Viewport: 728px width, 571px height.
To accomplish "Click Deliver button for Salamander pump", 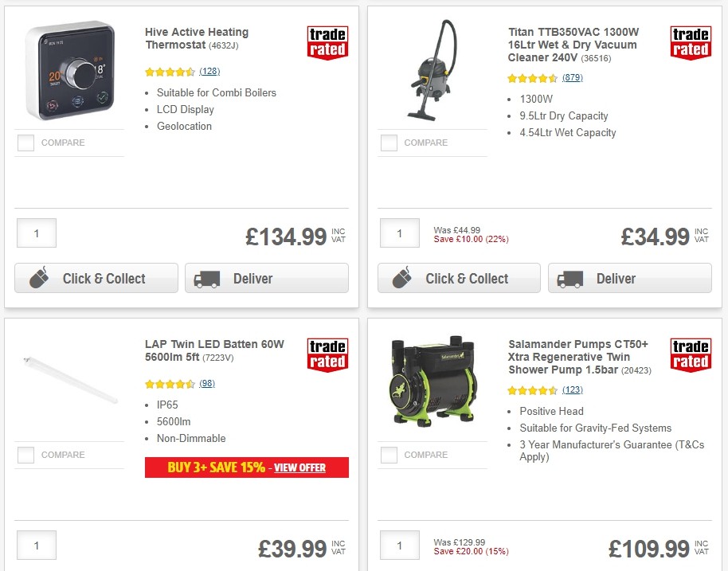I will (x=630, y=569).
